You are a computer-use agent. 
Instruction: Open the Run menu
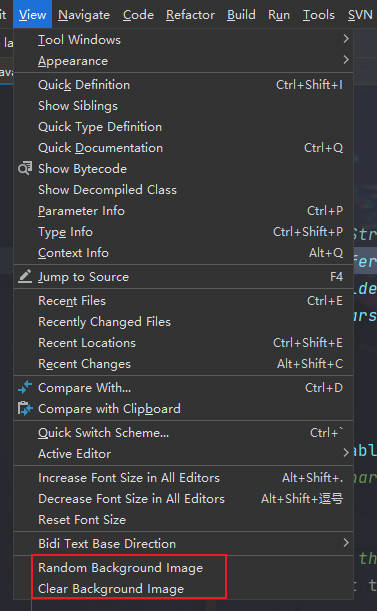point(279,15)
